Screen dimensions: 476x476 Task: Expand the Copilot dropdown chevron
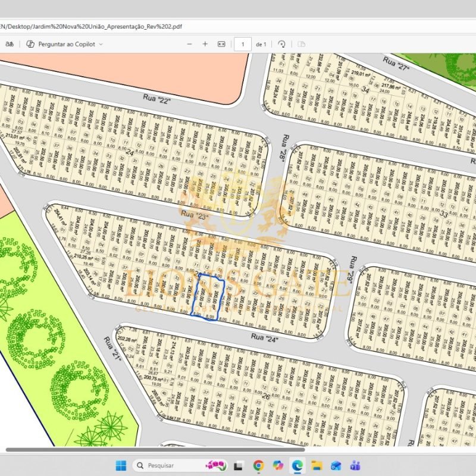[x=101, y=44]
